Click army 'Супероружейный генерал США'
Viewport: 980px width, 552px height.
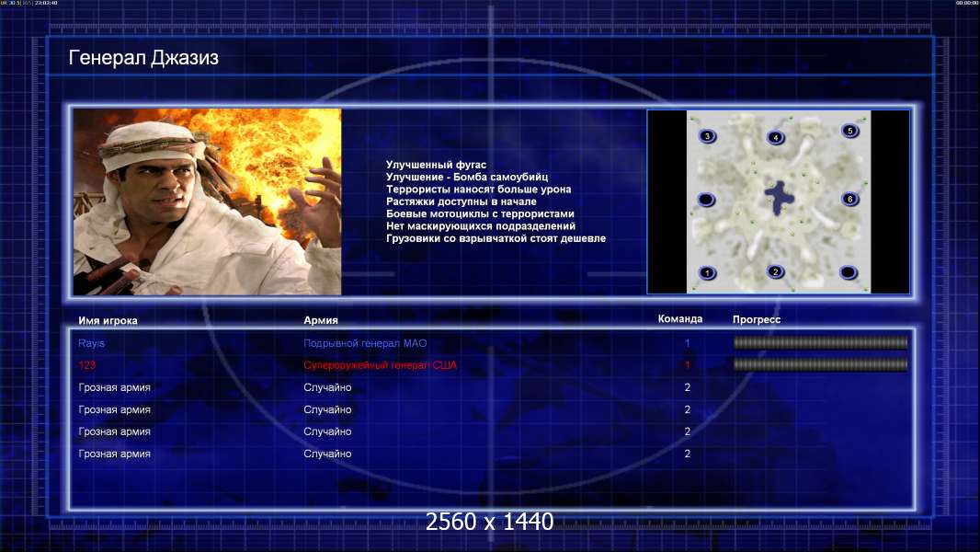click(x=380, y=365)
